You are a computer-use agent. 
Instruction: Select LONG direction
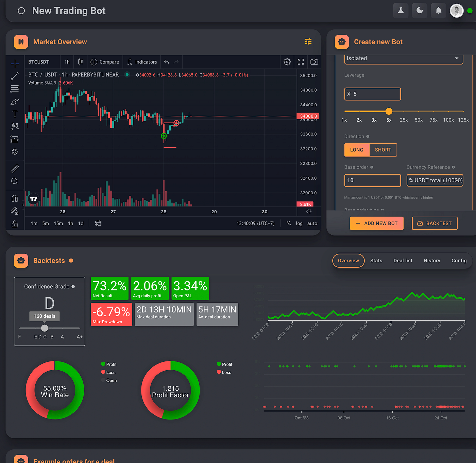coord(357,150)
